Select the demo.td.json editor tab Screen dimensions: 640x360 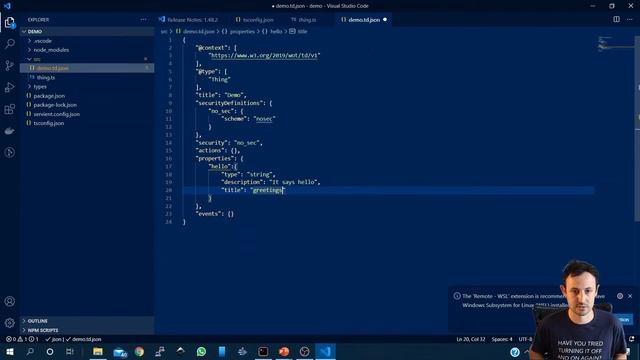363,20
